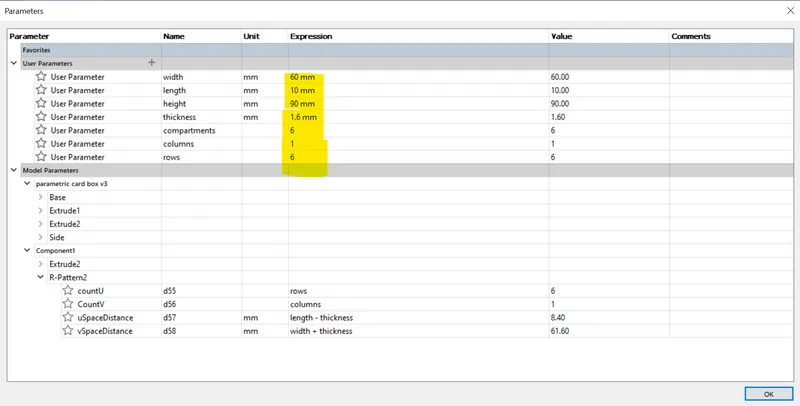Select the name cell 'd55'
Viewport: 800px width, 406px height.
click(x=202, y=290)
